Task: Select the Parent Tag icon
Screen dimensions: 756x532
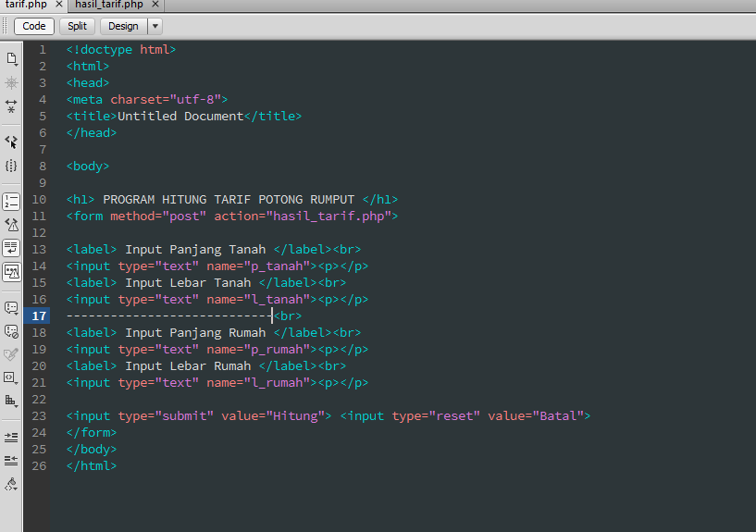Action: (x=11, y=142)
